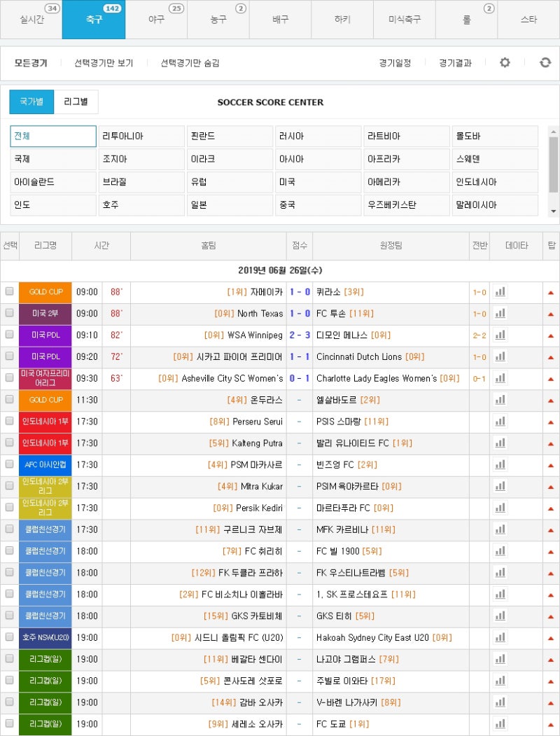This screenshot has width=560, height=736.
Task: Open data chart for 시카고 파이어 프리미어 match
Action: (x=500, y=356)
